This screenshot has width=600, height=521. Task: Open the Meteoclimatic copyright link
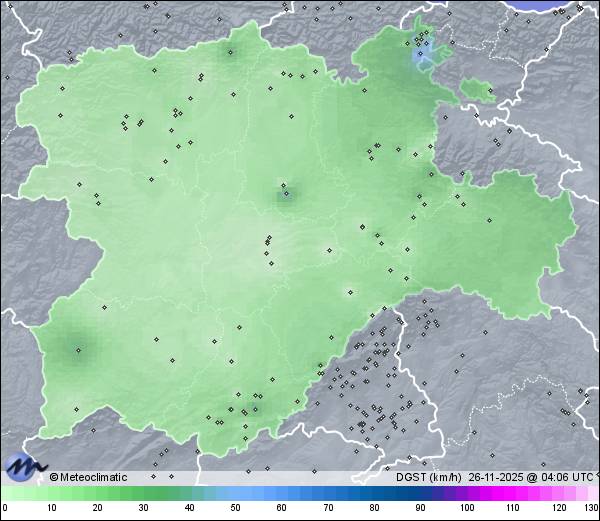coord(89,477)
